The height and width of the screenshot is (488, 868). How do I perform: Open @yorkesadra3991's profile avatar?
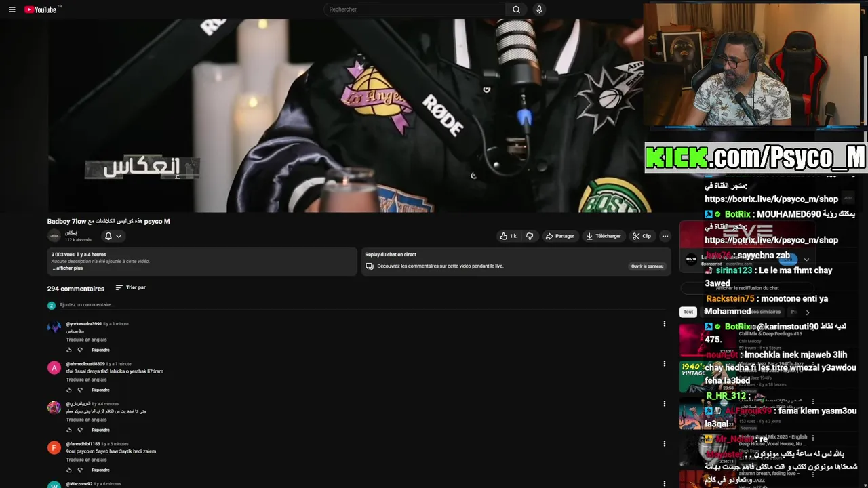tap(54, 328)
